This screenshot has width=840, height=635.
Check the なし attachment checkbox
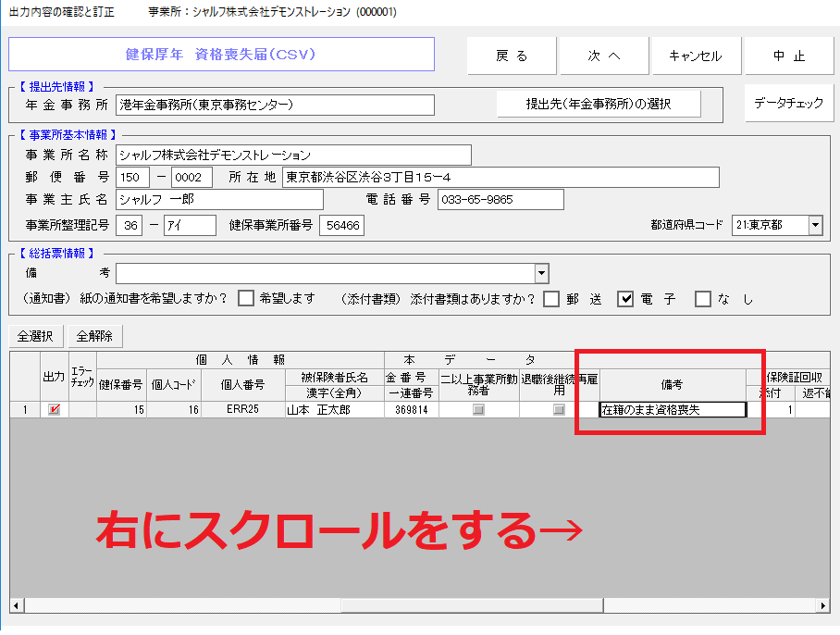click(703, 298)
